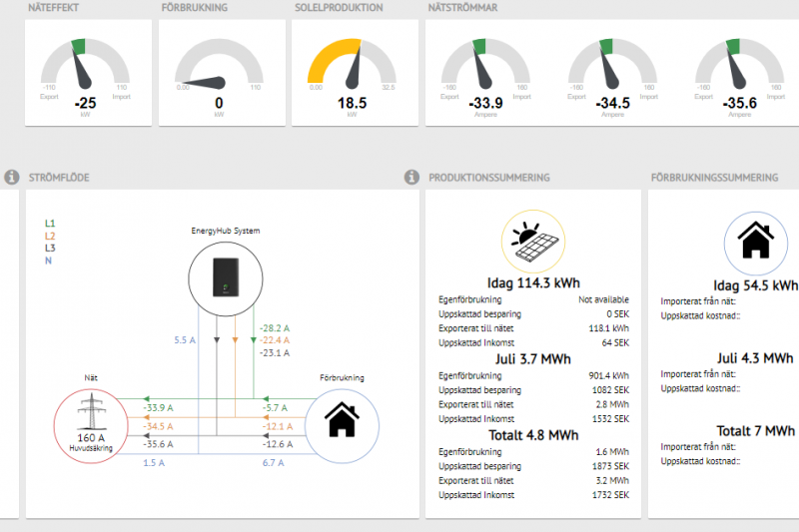Viewport: 799px width, 532px height.
Task: Select the EnergyHub System inverter icon
Action: coord(226,278)
